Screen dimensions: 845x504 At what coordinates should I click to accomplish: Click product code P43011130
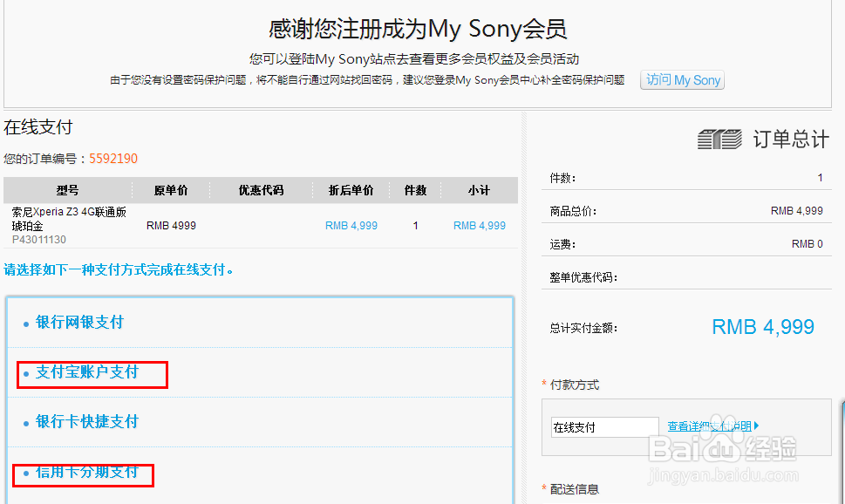click(x=38, y=239)
